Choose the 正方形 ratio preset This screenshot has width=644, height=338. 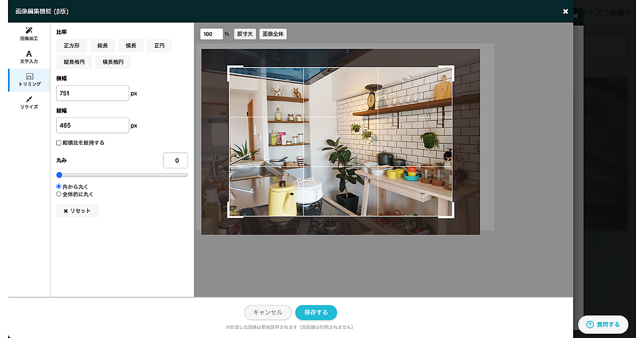[x=71, y=46]
